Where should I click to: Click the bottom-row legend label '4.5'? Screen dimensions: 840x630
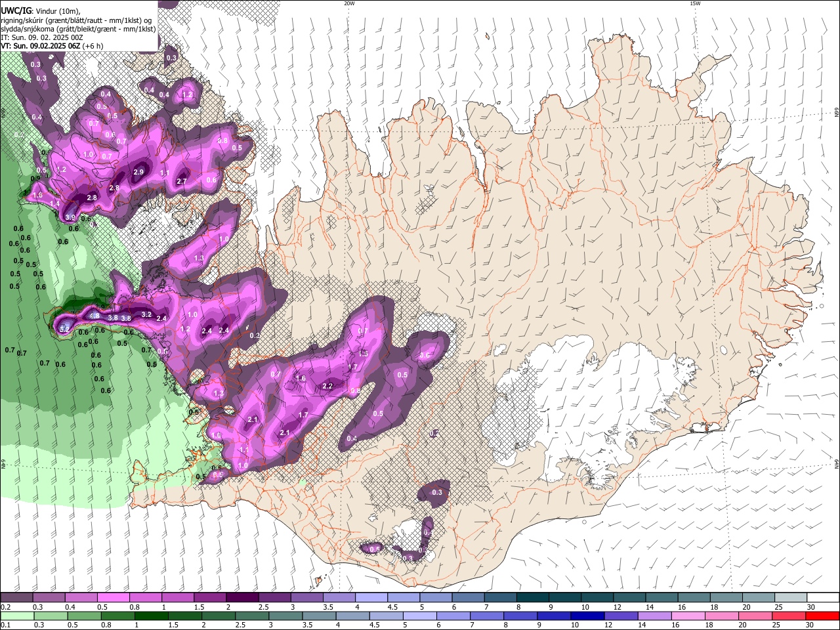375,625
